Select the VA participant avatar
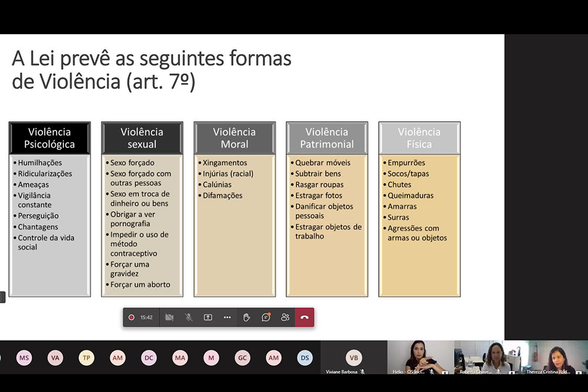588x392 pixels. pos(55,357)
